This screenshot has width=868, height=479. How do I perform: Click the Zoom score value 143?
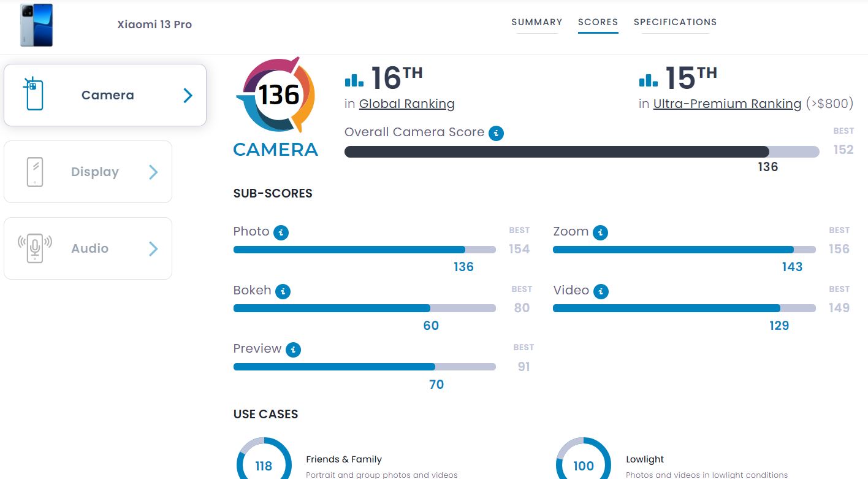792,267
